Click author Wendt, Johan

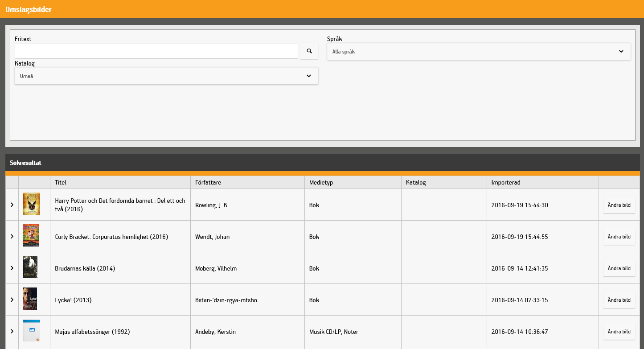coord(213,237)
